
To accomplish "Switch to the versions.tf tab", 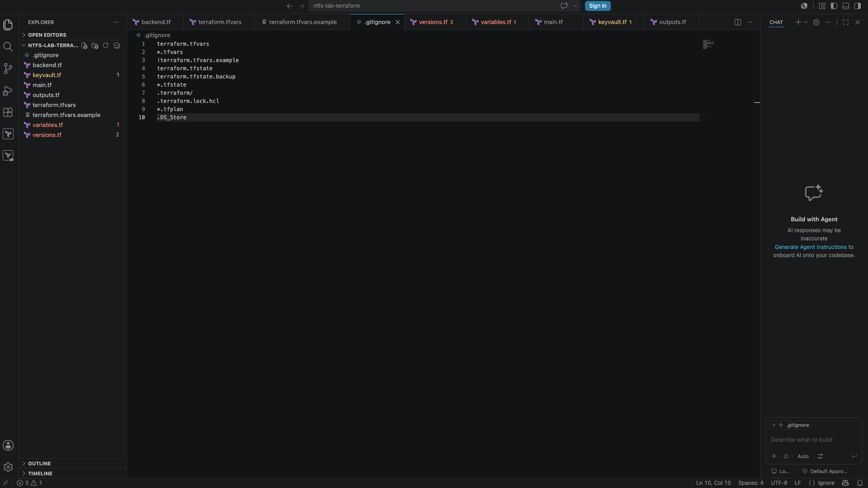I will (x=435, y=22).
